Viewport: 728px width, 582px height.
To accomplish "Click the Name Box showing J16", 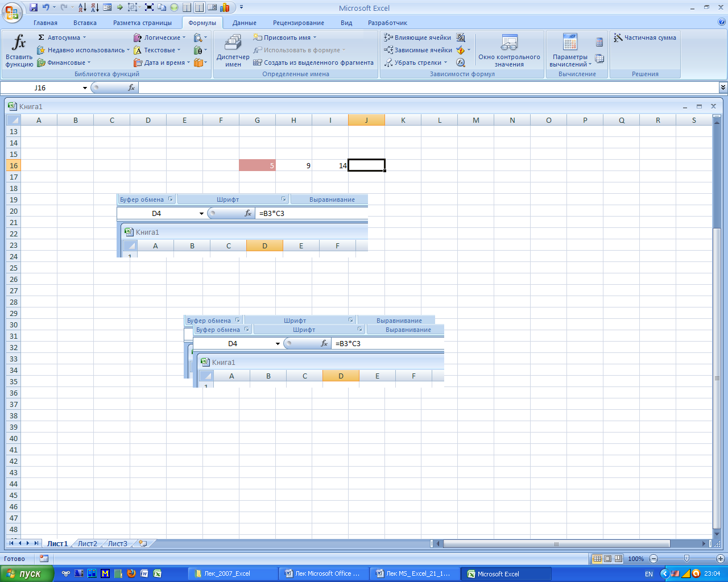I will (40, 88).
